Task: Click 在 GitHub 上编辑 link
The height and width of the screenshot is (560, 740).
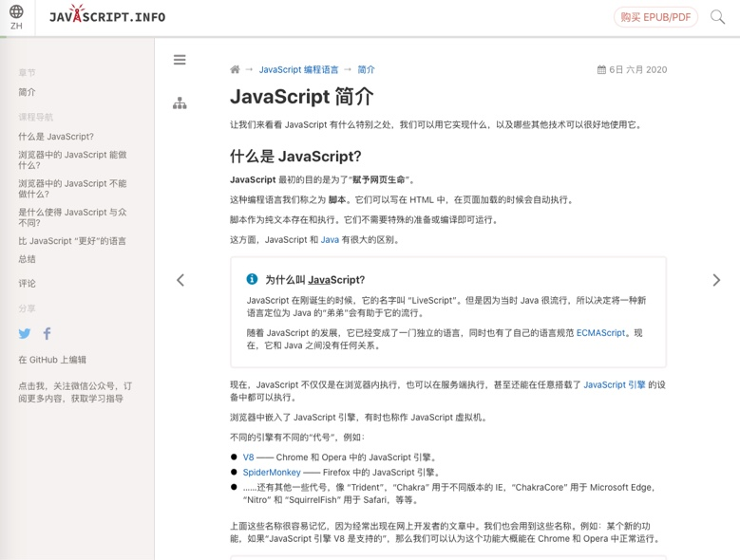Action: (52, 360)
